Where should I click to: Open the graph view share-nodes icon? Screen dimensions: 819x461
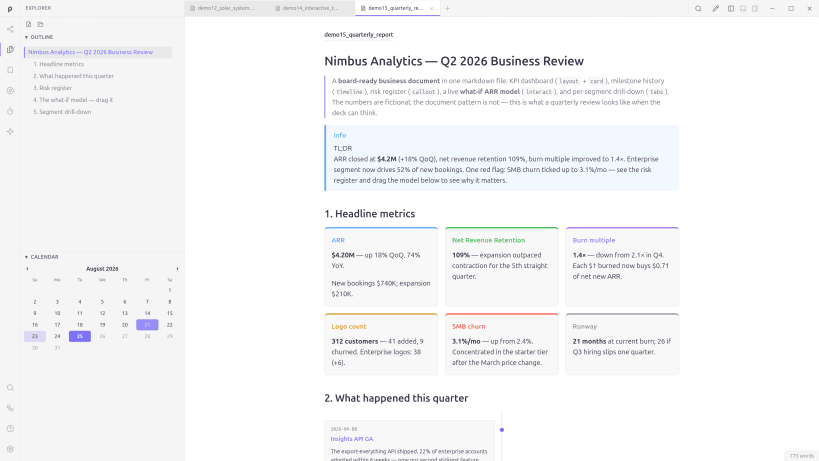[10, 29]
